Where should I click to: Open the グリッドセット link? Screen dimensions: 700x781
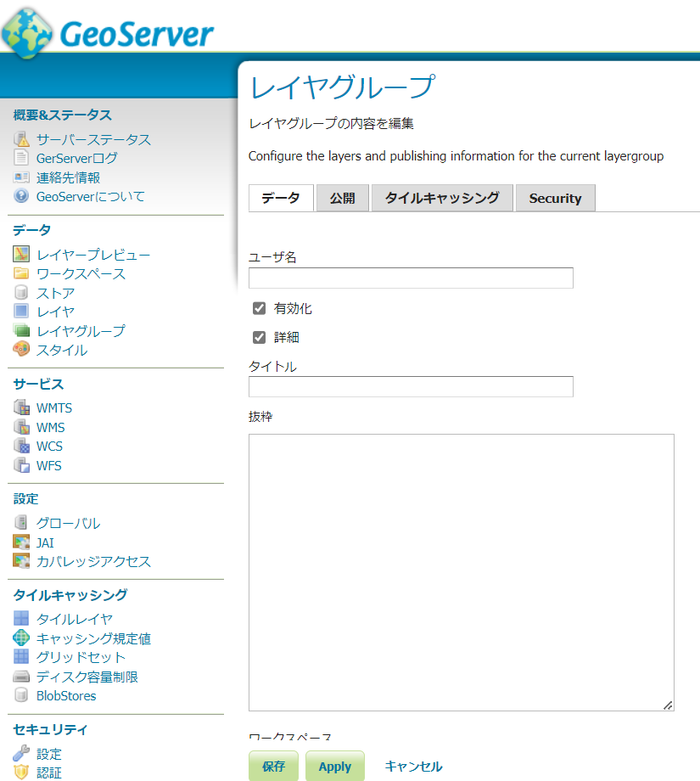81,657
